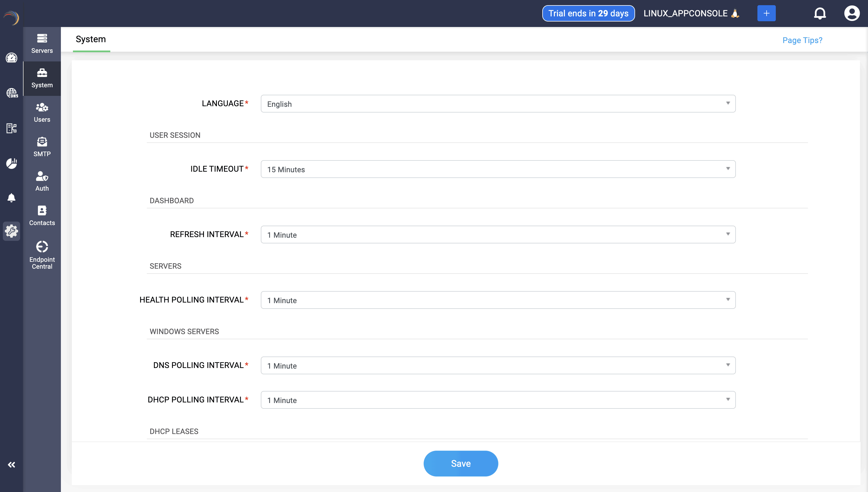Collapse the sidebar with double chevron
This screenshot has height=492, width=868.
(x=11, y=465)
